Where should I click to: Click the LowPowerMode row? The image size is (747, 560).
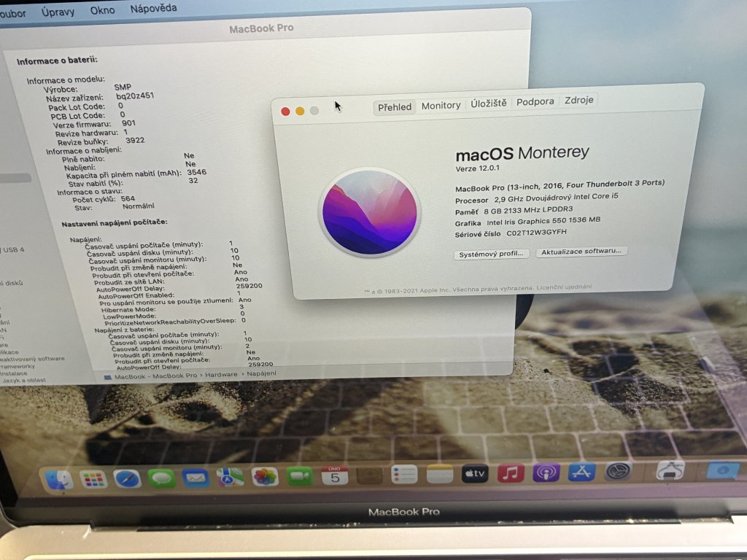(174, 315)
